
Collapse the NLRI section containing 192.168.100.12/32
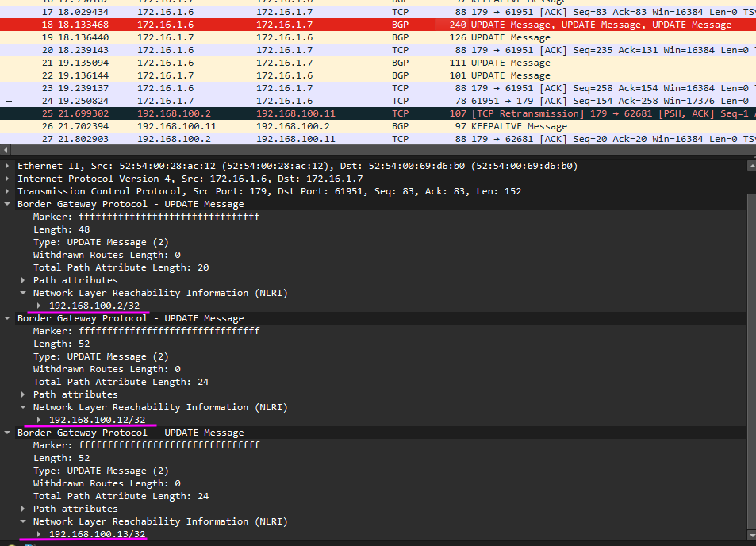point(23,407)
